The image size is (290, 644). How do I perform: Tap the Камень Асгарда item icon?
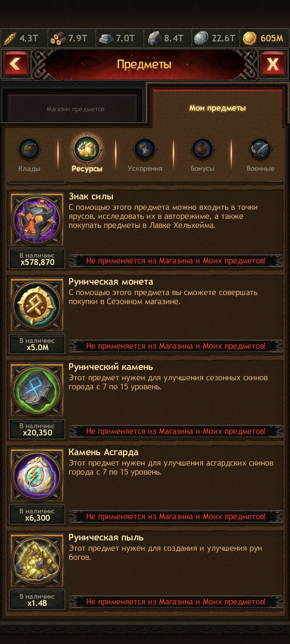(37, 475)
